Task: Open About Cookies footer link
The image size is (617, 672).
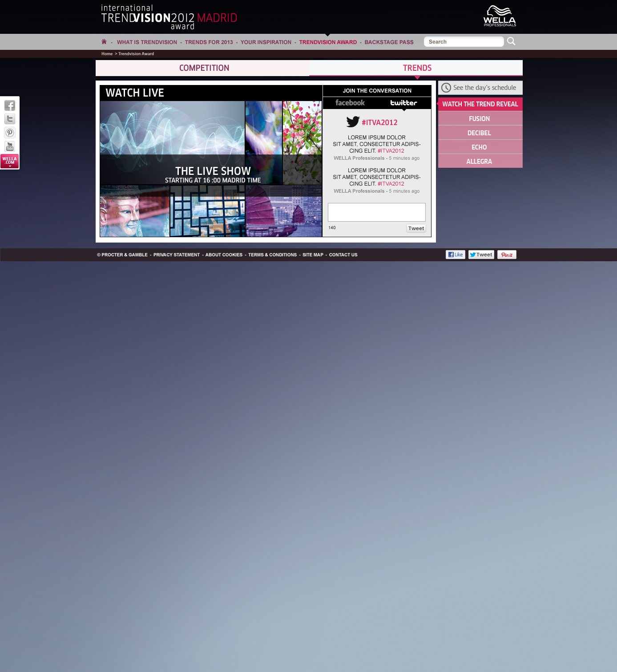Action: (x=224, y=255)
